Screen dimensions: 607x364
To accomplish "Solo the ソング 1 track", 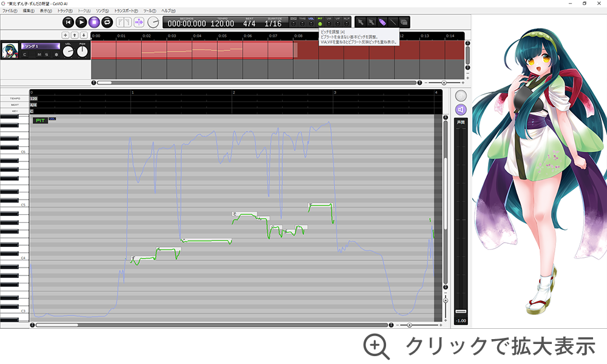I will tap(47, 55).
